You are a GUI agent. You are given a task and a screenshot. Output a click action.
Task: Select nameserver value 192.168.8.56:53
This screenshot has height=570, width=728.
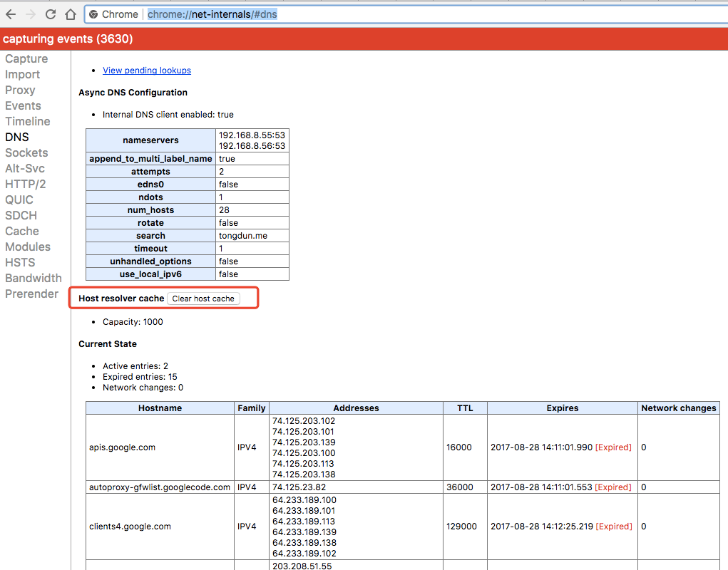252,145
